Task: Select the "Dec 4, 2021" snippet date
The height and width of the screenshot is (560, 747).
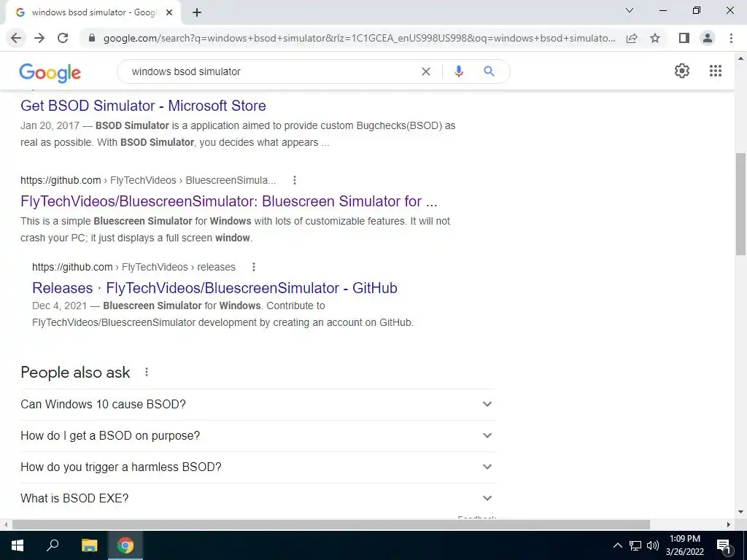Action: click(60, 306)
